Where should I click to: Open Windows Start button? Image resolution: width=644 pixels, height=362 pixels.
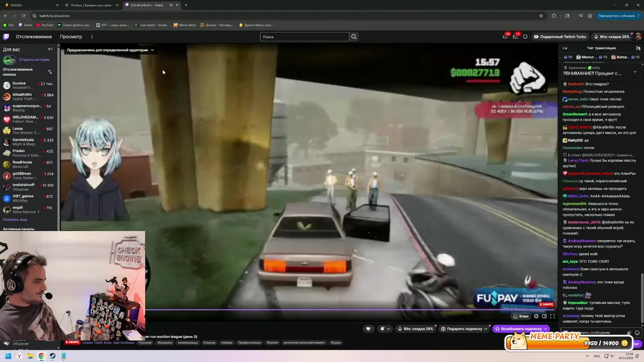click(8, 356)
